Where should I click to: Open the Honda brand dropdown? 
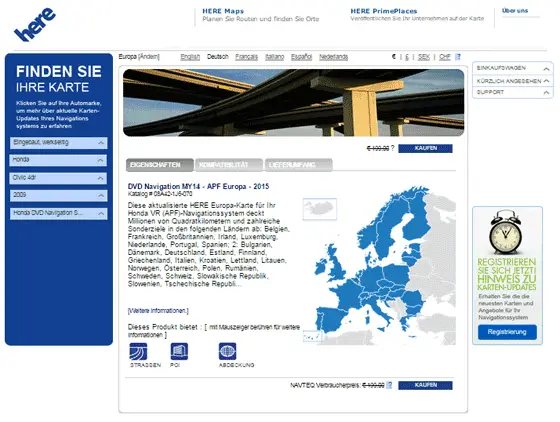point(58,160)
